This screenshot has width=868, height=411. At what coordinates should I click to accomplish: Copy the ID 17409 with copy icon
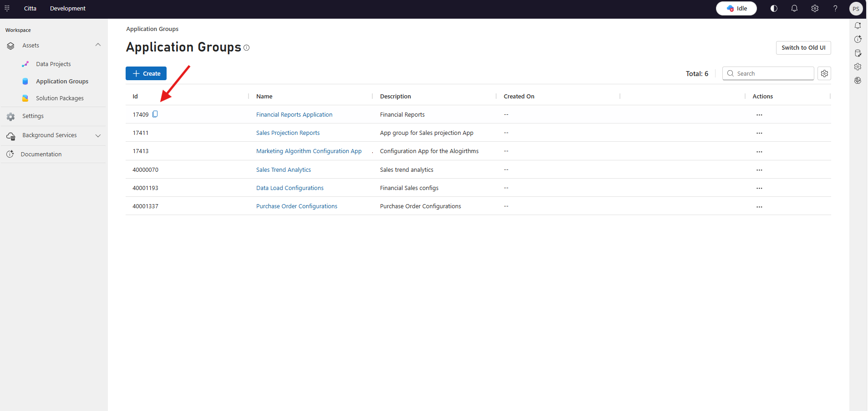coord(155,114)
